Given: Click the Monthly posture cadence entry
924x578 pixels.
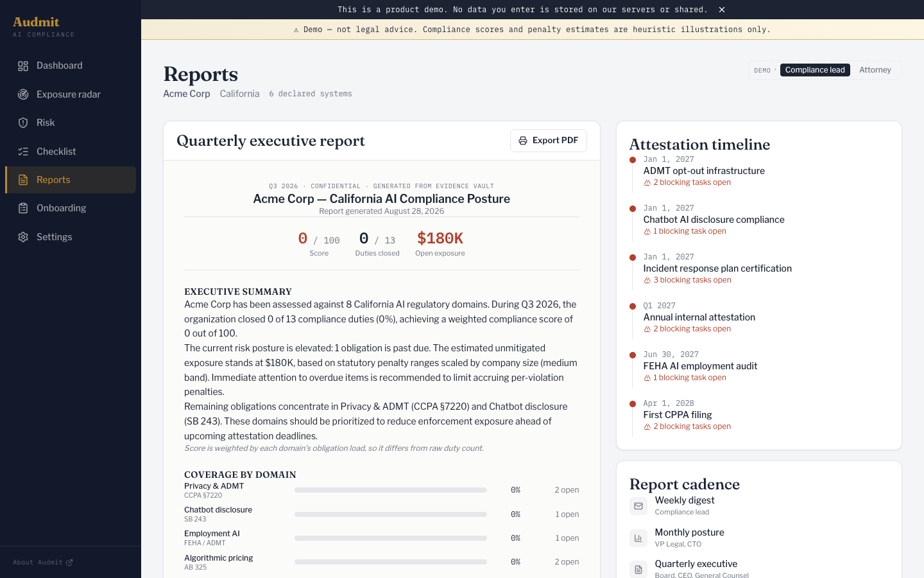Looking at the screenshot, I should click(x=759, y=538).
